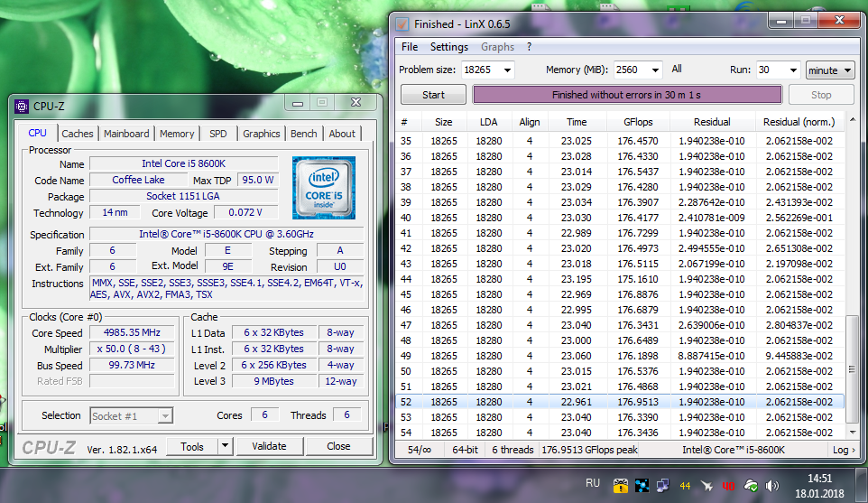The height and width of the screenshot is (503, 868).
Task: Click the LinX results vertical scrollbar thumb
Action: pyautogui.click(x=852, y=368)
